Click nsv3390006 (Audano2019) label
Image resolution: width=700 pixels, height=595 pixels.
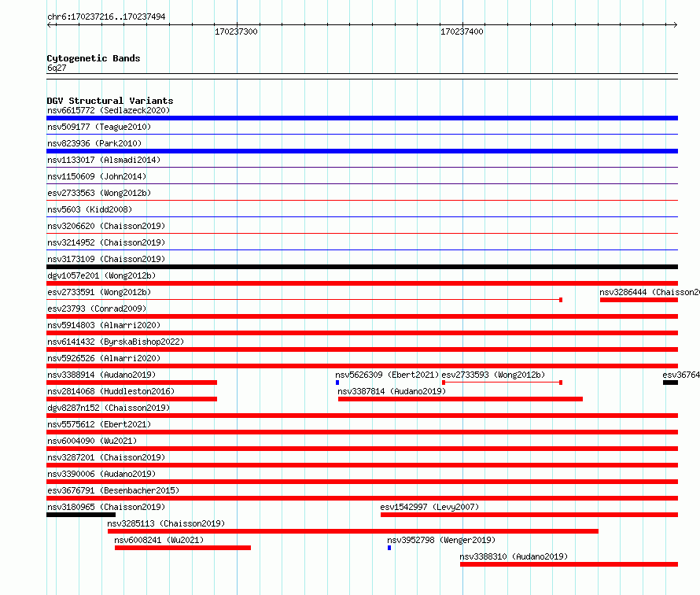pos(101,474)
